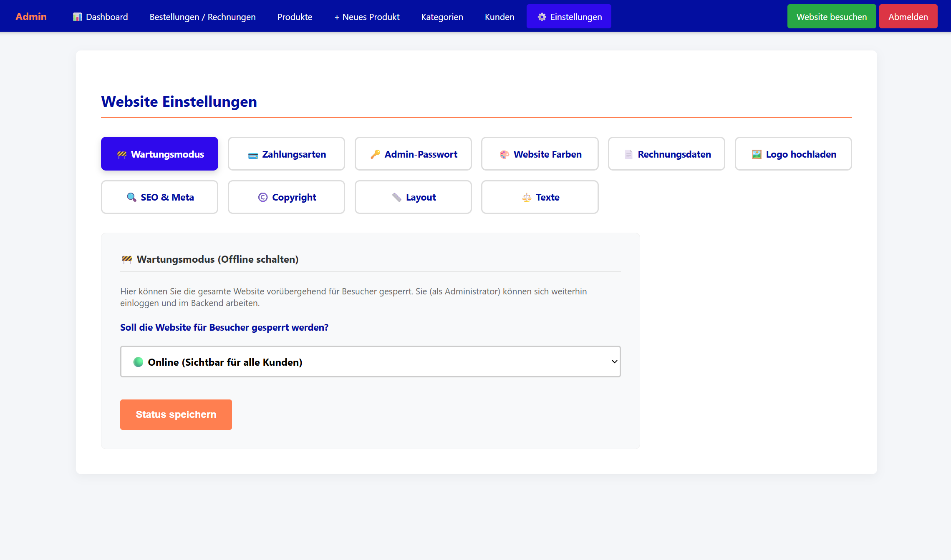Click the Status speichern button
Screen dimensions: 951x560
176,414
